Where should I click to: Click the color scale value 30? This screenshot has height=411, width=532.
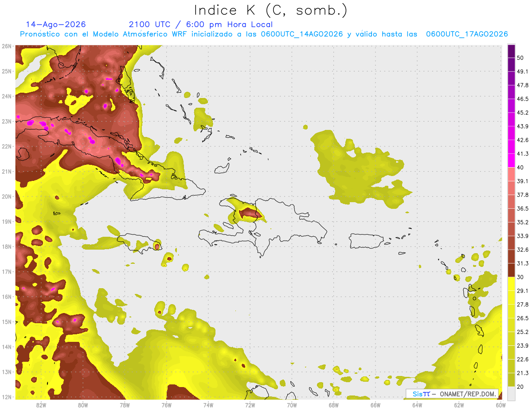point(520,278)
